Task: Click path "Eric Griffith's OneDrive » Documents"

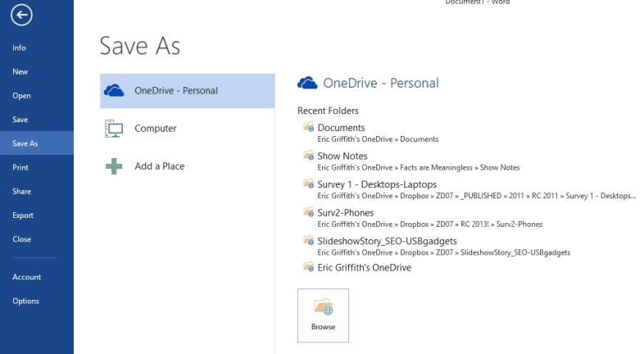Action: coord(378,139)
